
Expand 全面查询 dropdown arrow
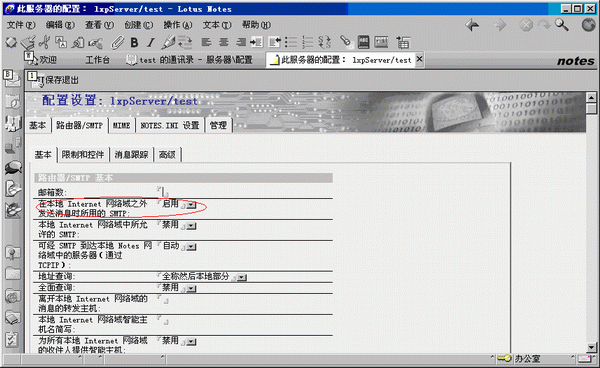click(191, 288)
